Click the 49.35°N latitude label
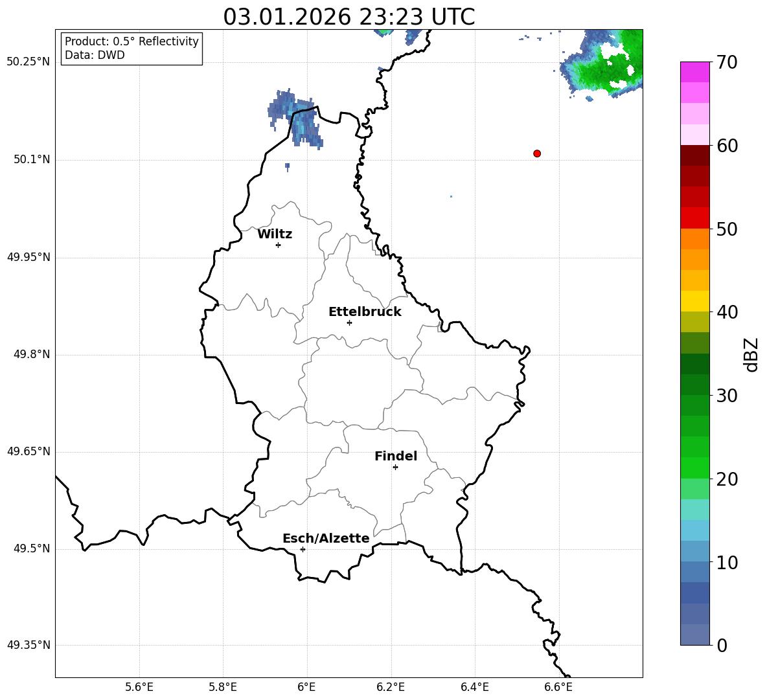767x700 pixels. [x=29, y=645]
